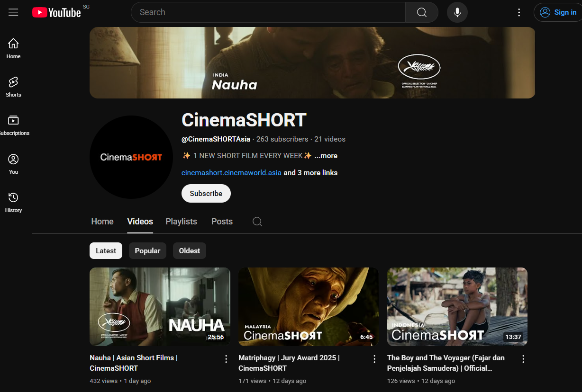Open History in sidebar
This screenshot has height=392, width=582.
point(13,202)
